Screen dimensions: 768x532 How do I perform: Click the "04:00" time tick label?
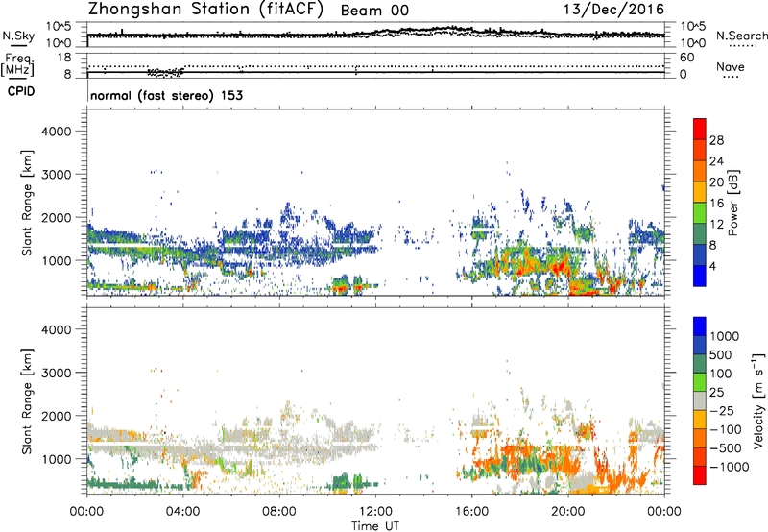coord(182,512)
